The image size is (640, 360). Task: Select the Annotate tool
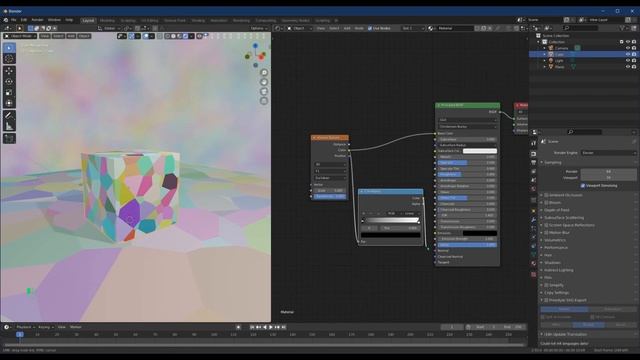pos(9,116)
